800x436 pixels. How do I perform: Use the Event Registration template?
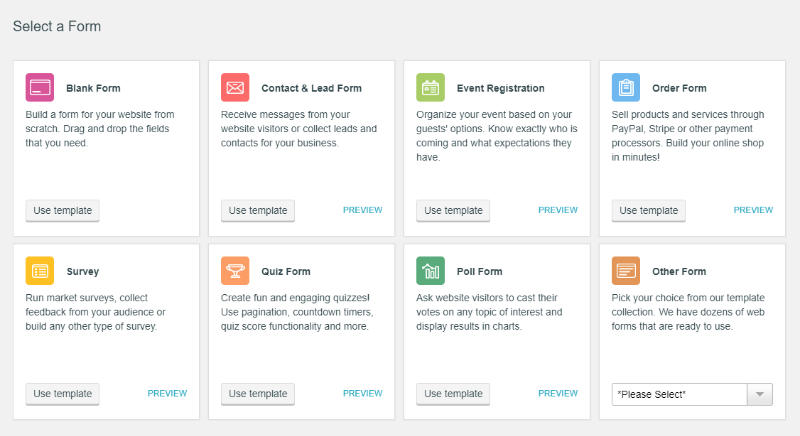point(453,211)
